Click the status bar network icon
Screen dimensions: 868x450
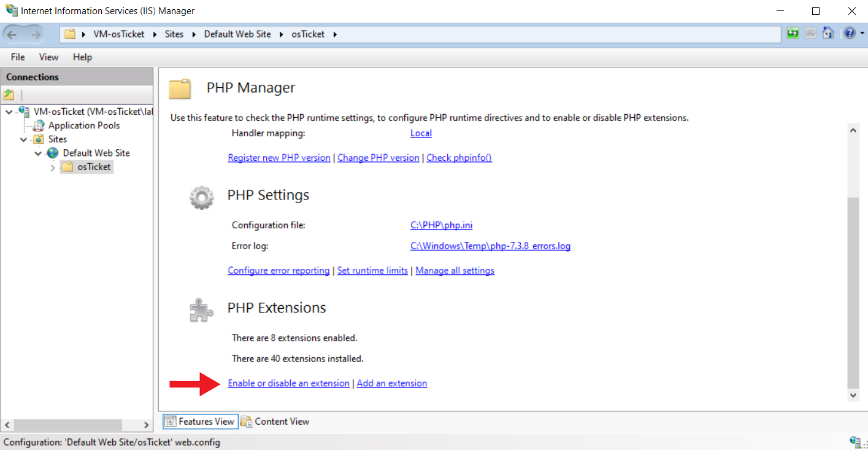[855, 442]
